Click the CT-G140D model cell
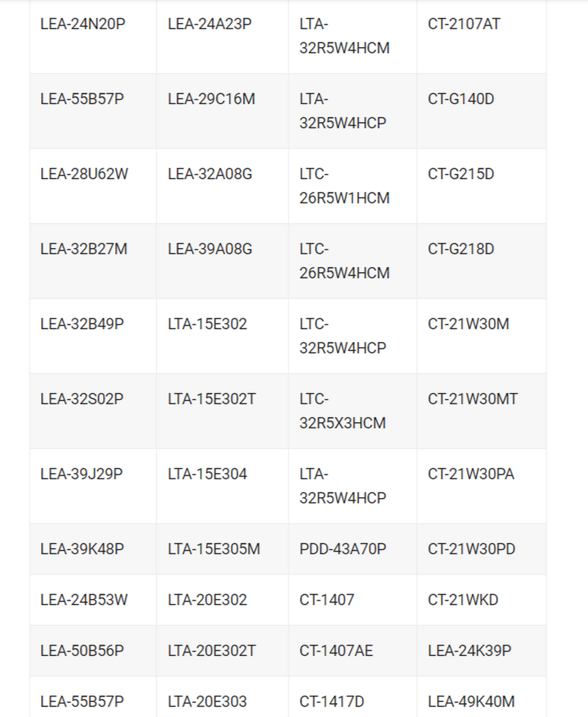The image size is (588, 717). tap(461, 99)
